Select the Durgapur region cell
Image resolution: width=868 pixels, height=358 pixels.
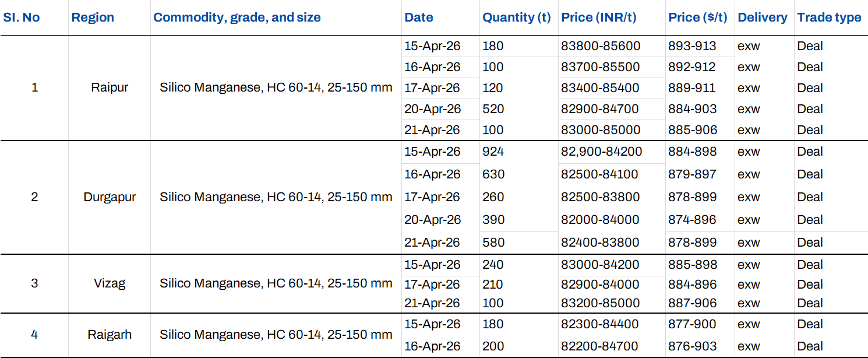[x=110, y=197]
